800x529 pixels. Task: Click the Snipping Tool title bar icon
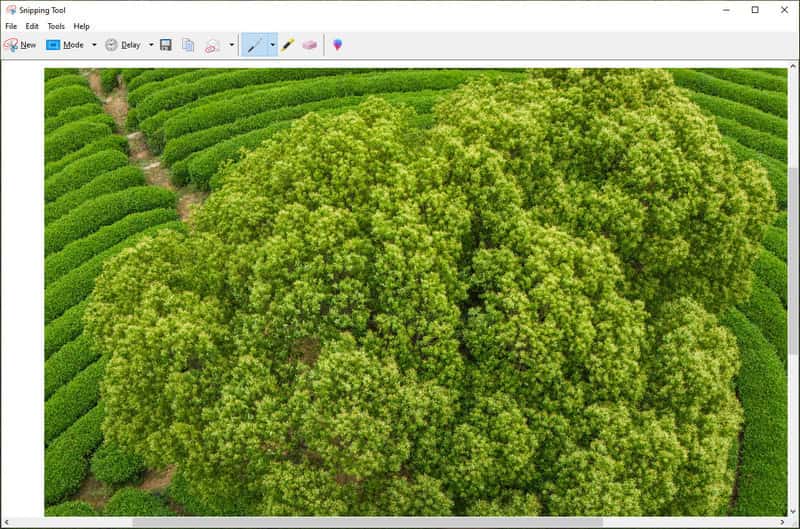[10, 10]
